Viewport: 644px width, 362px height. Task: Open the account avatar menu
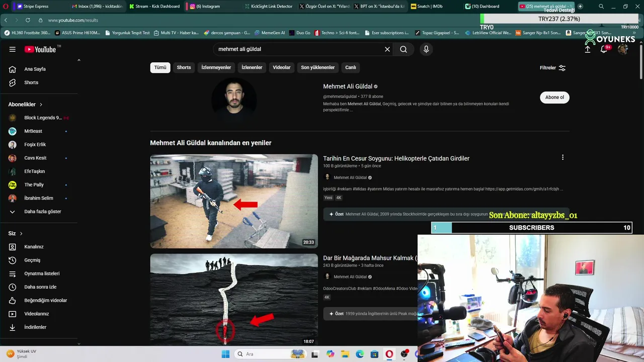tap(623, 49)
